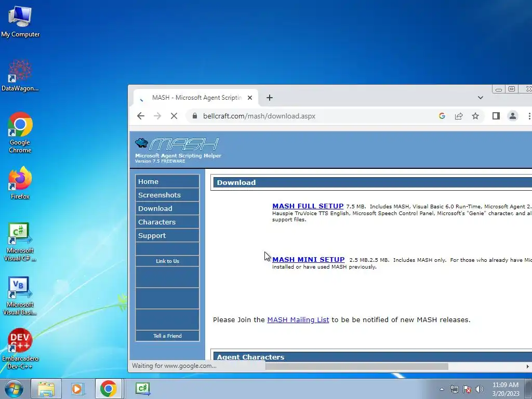Click the Google icon in address bar
Screen dimensions: 532x399
(x=442, y=116)
